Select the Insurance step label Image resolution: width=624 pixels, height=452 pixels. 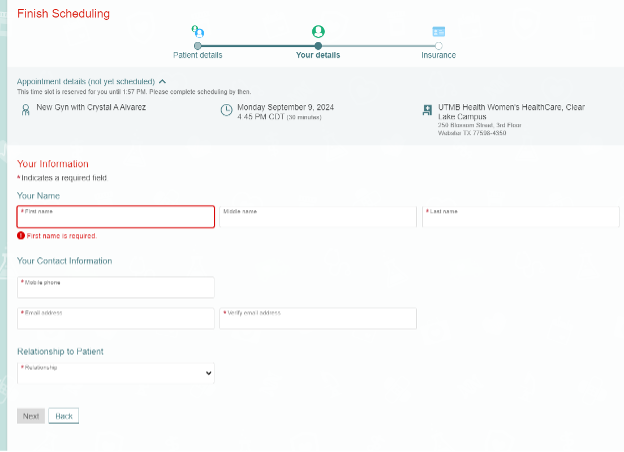[438, 55]
